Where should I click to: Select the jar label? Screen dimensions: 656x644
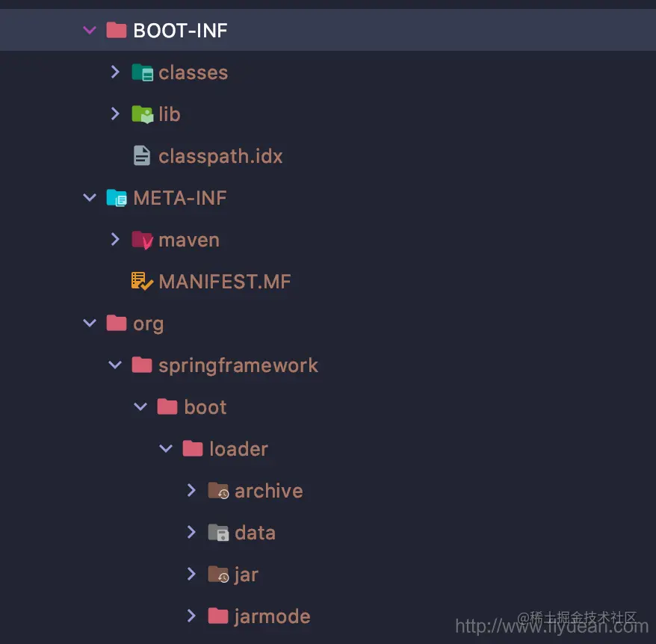(x=247, y=575)
